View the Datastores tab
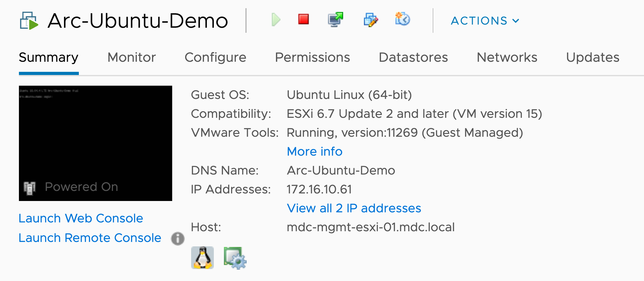The image size is (644, 281). tap(413, 57)
